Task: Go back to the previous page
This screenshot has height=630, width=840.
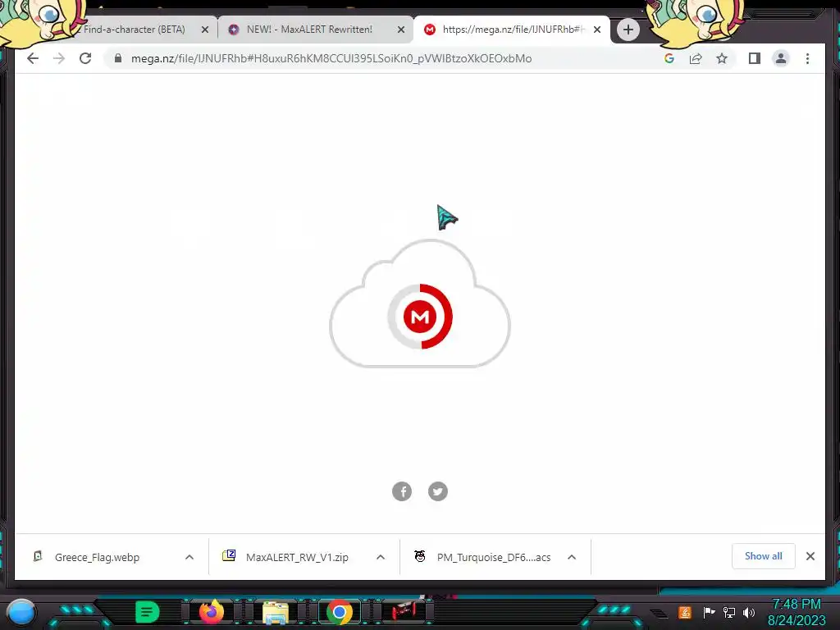Action: (33, 58)
